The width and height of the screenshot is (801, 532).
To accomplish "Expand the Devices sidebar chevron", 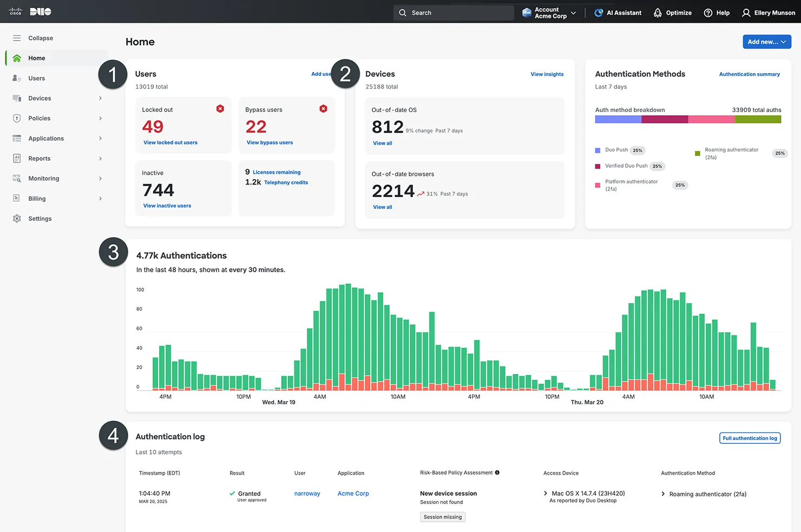I will [x=100, y=98].
